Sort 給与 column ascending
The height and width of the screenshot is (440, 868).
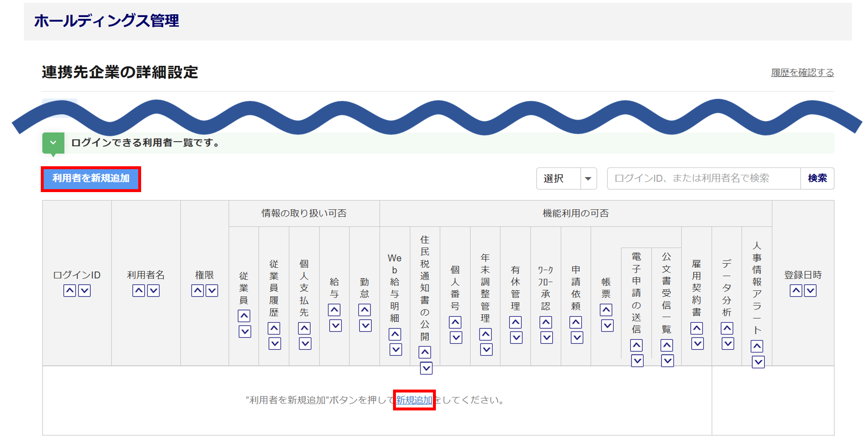tap(334, 310)
